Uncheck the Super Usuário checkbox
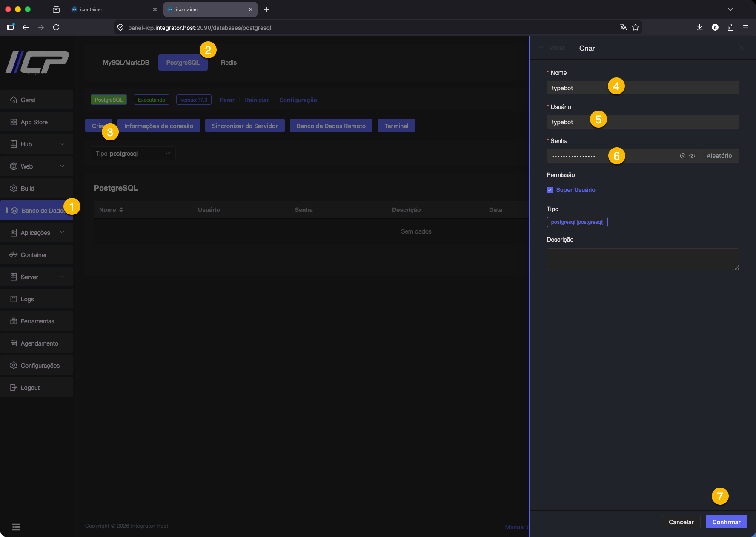The image size is (756, 537). coord(550,190)
